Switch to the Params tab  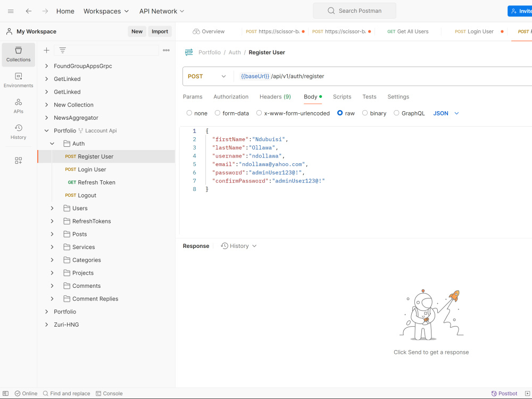point(193,97)
